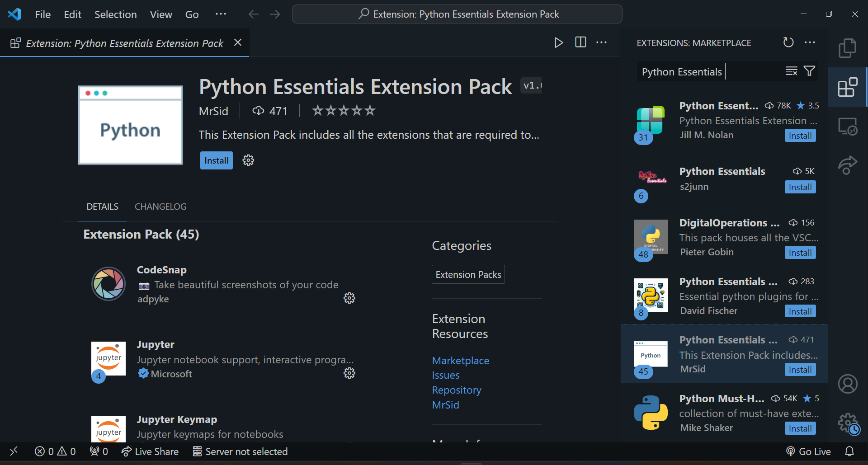Install the DigitalOperations pack by Pieter Gobin
The image size is (868, 465).
coord(800,253)
